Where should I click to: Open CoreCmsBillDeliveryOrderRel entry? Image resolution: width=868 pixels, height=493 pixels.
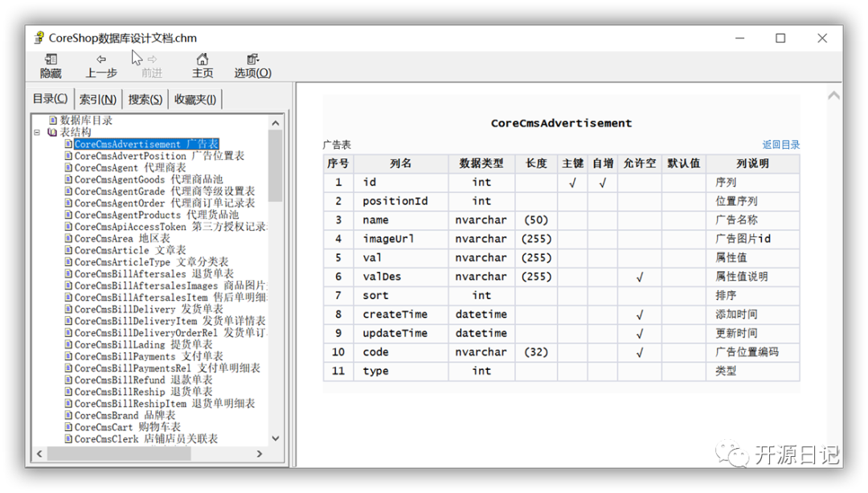[170, 332]
